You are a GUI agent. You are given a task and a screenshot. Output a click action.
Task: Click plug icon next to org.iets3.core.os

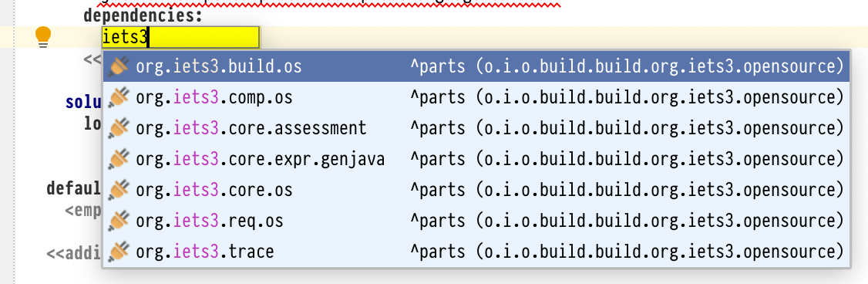tap(119, 191)
